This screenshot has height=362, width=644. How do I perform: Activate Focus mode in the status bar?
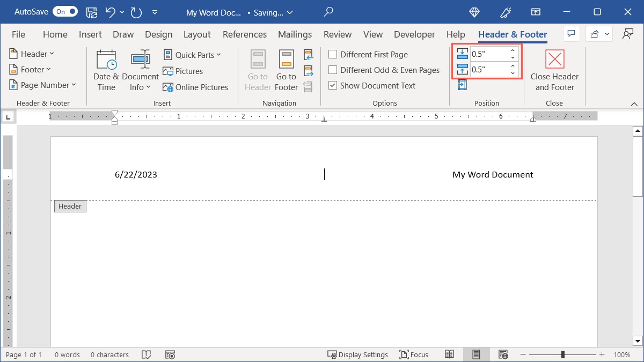coord(414,354)
